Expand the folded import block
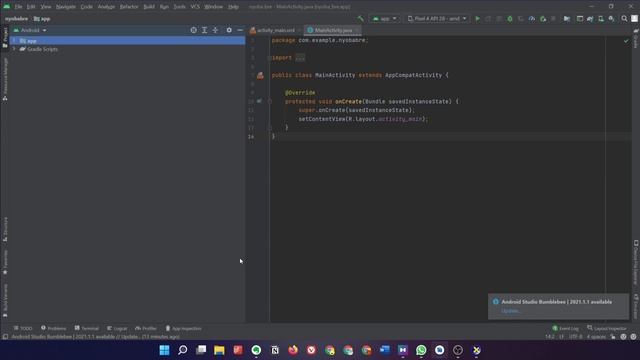The width and height of the screenshot is (640, 360). click(x=300, y=58)
